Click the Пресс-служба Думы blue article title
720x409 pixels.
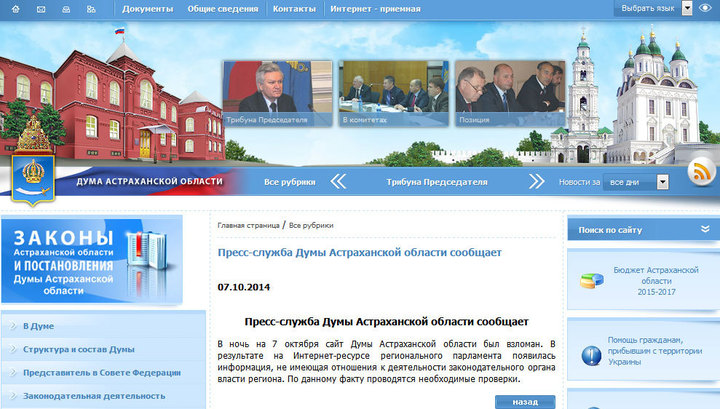[x=360, y=252]
